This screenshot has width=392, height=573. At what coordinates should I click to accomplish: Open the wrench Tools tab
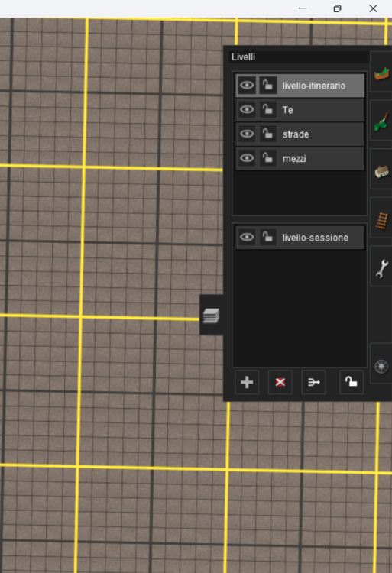coord(381,267)
